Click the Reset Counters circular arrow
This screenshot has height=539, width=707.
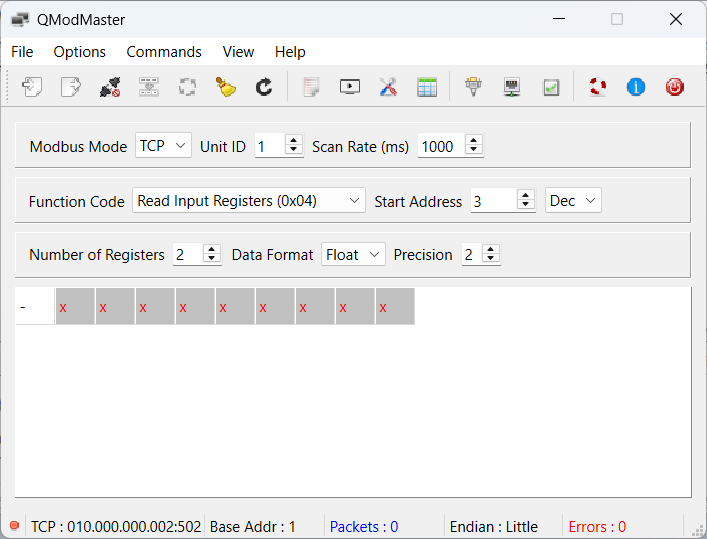pos(264,87)
